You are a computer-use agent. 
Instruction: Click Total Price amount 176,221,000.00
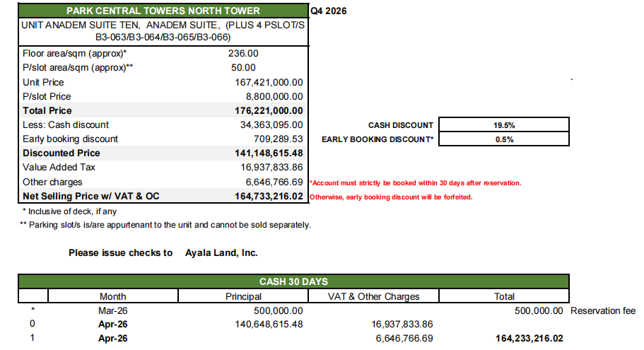[269, 110]
